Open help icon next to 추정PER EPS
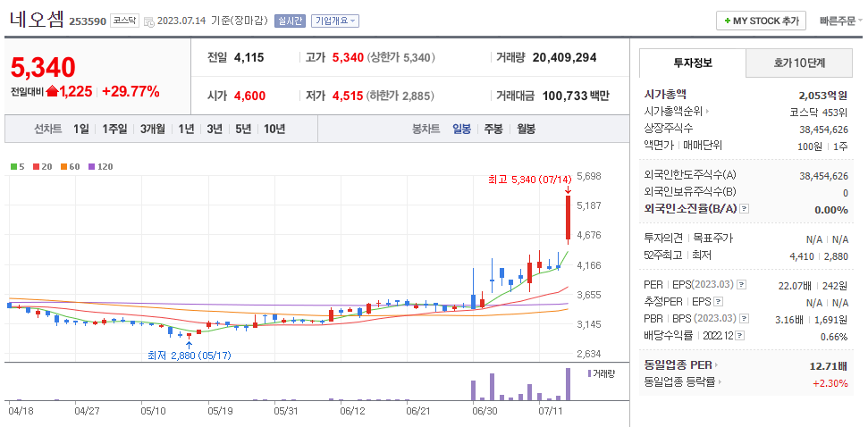This screenshot has width=868, height=427. (x=718, y=302)
